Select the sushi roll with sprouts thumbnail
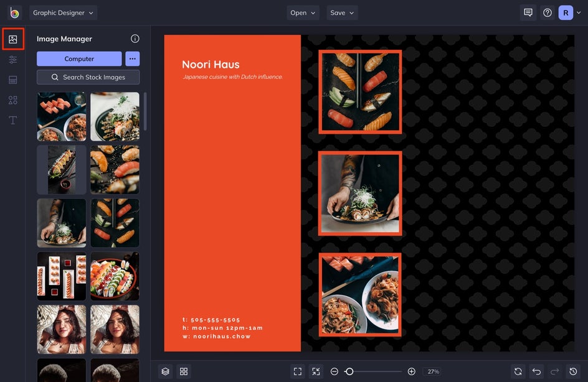 pos(115,116)
